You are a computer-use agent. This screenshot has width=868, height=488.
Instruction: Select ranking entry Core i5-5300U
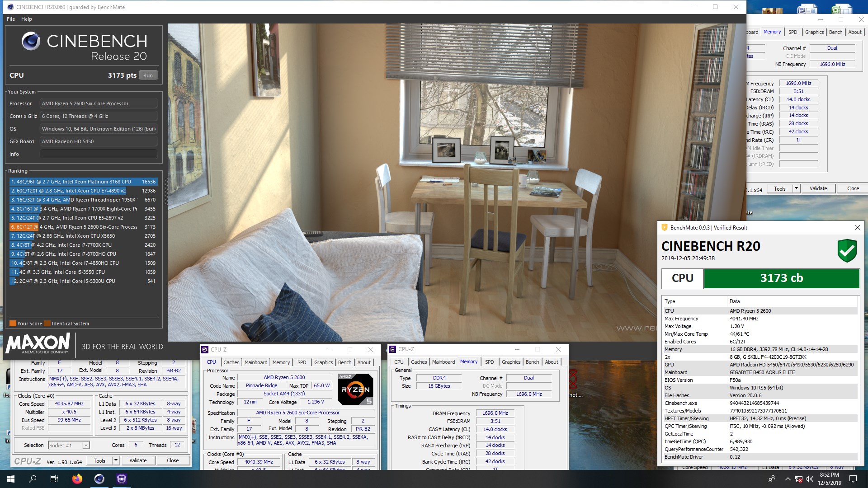(x=83, y=281)
